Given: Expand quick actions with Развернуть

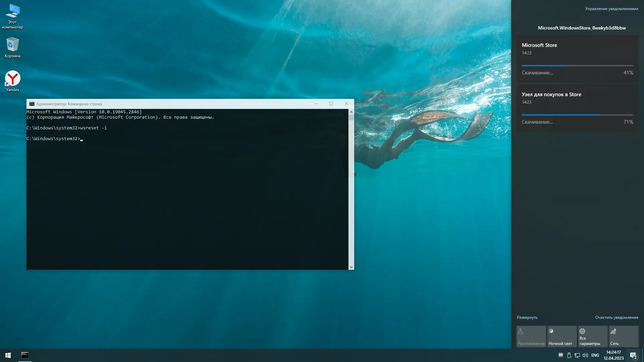Looking at the screenshot, I should (x=527, y=317).
